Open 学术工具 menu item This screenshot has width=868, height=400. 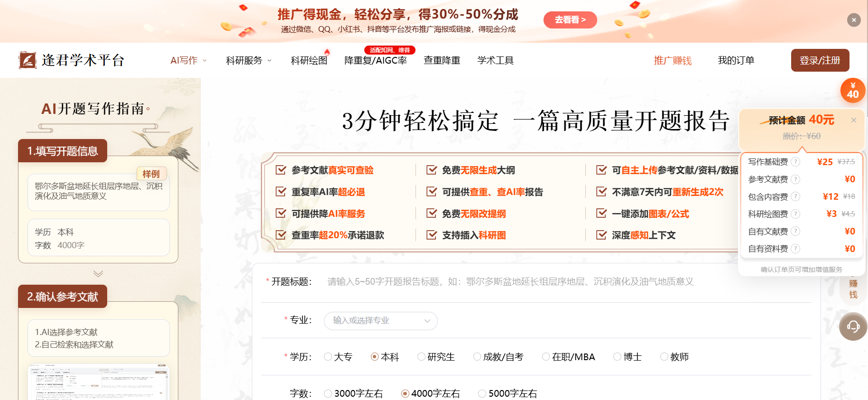[495, 60]
